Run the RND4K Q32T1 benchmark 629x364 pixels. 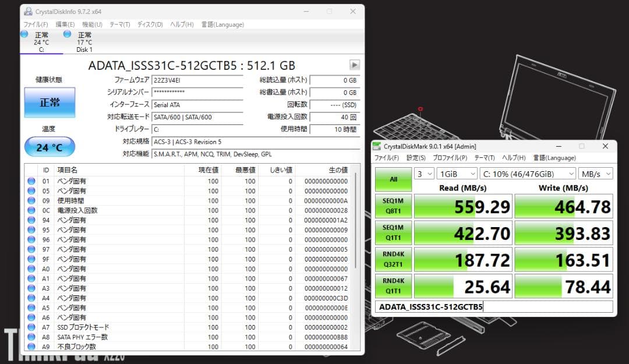point(394,260)
